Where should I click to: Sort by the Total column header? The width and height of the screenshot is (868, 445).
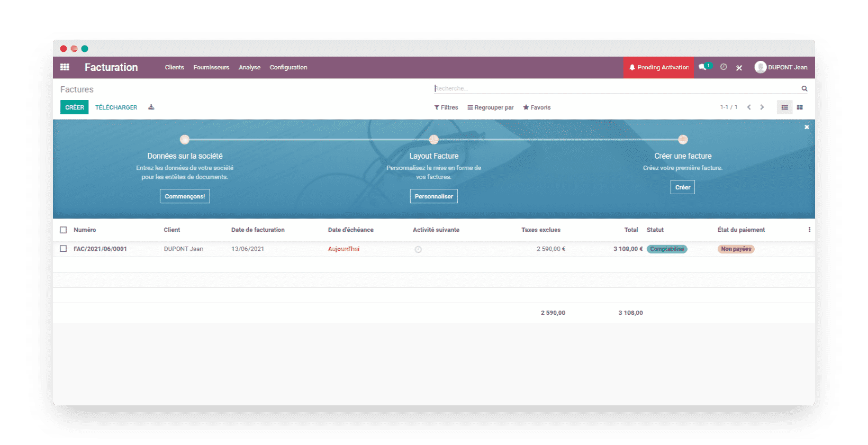(x=631, y=230)
